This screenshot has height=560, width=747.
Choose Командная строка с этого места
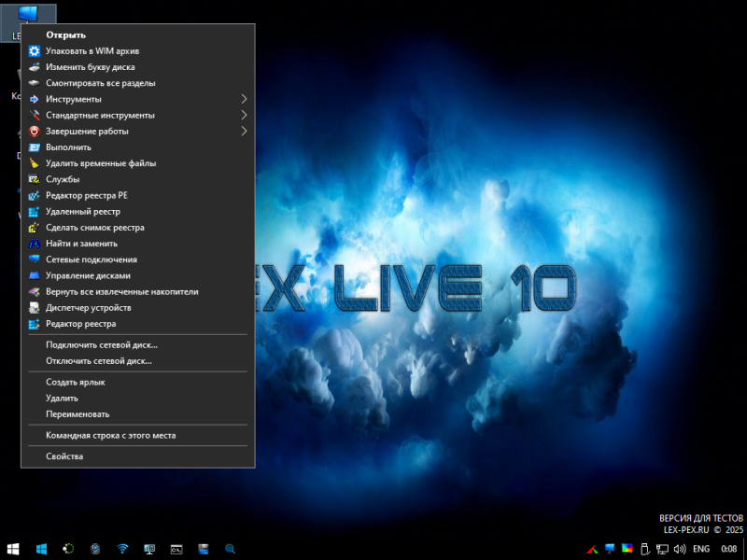pyautogui.click(x=110, y=435)
